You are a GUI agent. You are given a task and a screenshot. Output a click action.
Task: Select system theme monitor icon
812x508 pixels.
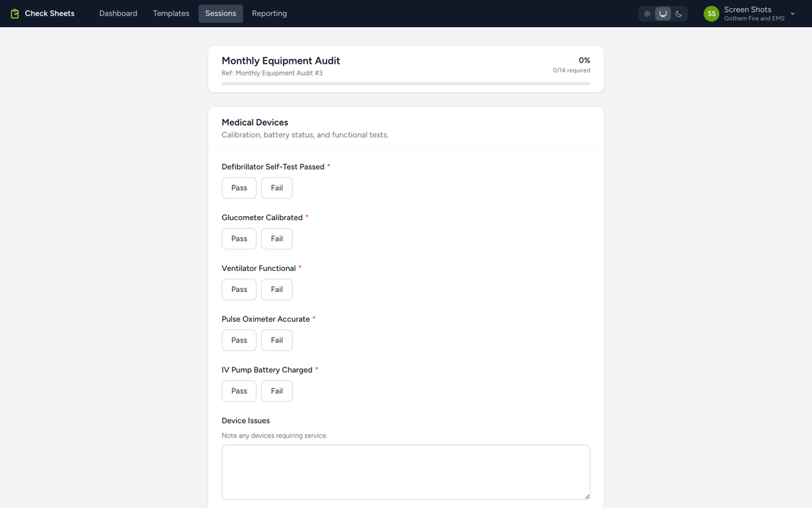(x=663, y=14)
